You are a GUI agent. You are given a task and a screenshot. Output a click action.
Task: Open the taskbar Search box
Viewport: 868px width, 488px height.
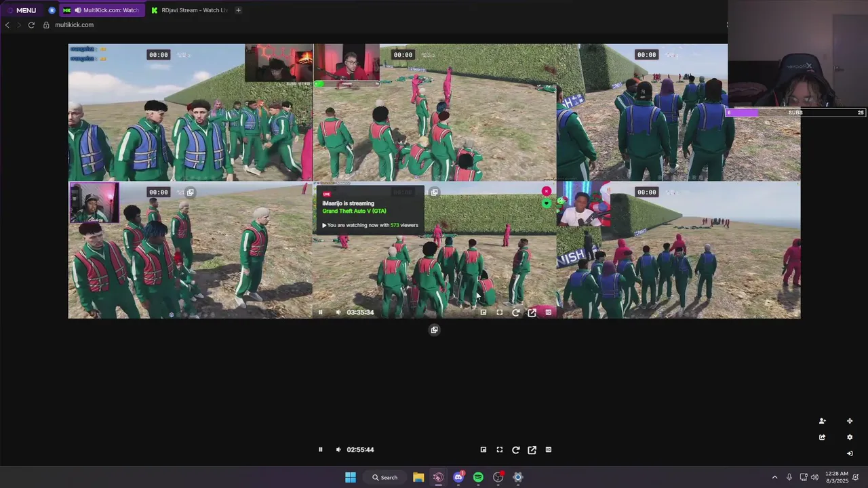(385, 477)
